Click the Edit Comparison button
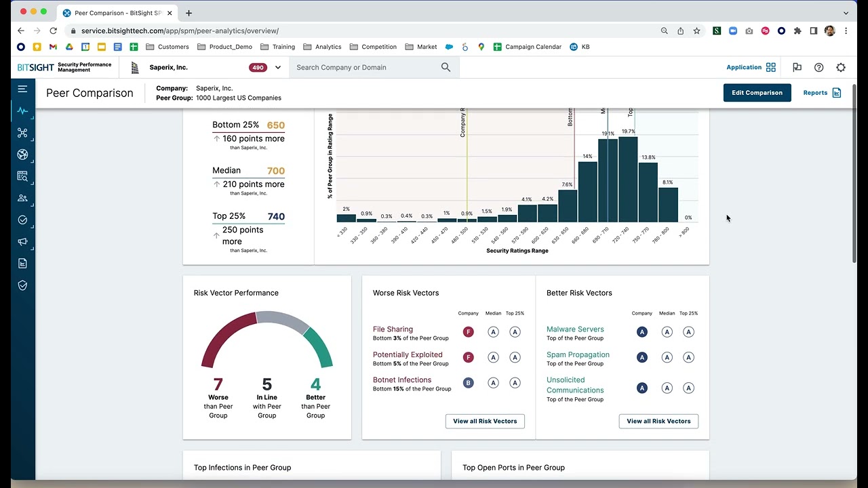868x488 pixels. (757, 93)
